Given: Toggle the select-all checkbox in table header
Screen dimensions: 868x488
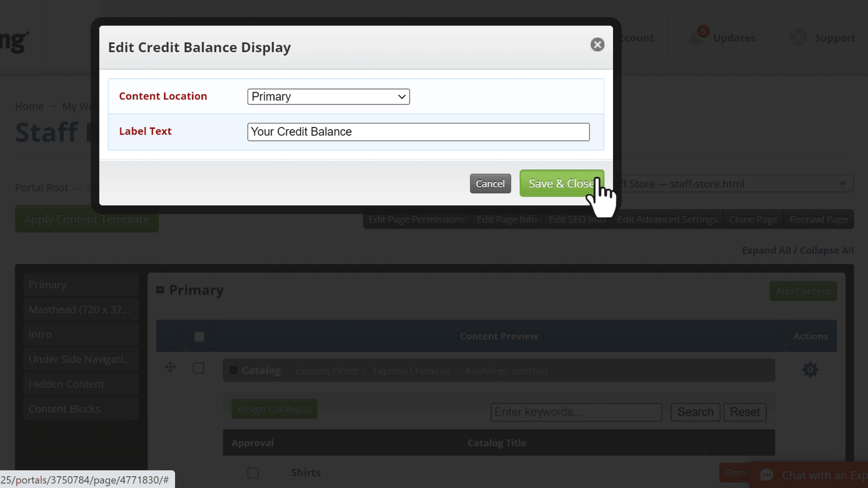Looking at the screenshot, I should [x=199, y=337].
